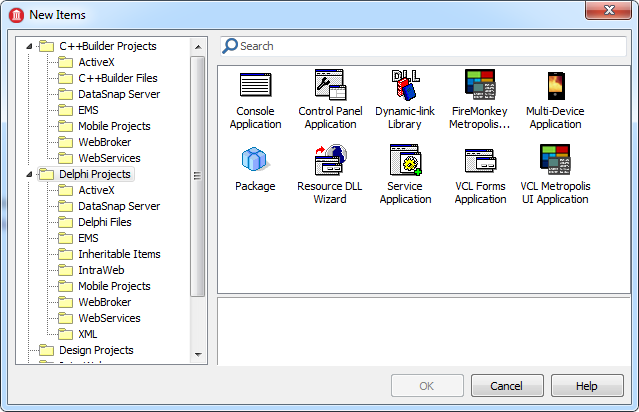The image size is (639, 412).
Task: Select WebBroker under Delphi Projects
Action: 95,302
